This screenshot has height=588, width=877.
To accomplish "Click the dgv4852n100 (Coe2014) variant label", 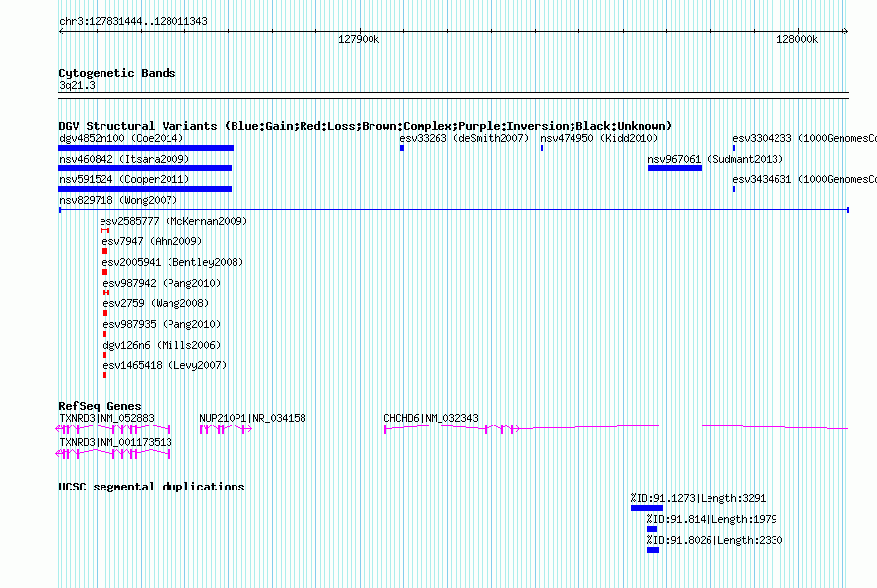I will coord(121,138).
